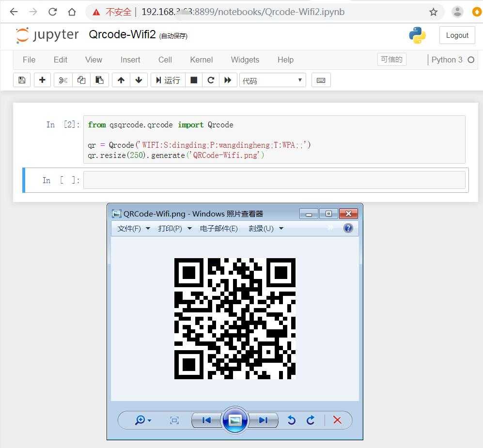Copy selected cells icon
This screenshot has height=448, width=483.
click(x=81, y=80)
